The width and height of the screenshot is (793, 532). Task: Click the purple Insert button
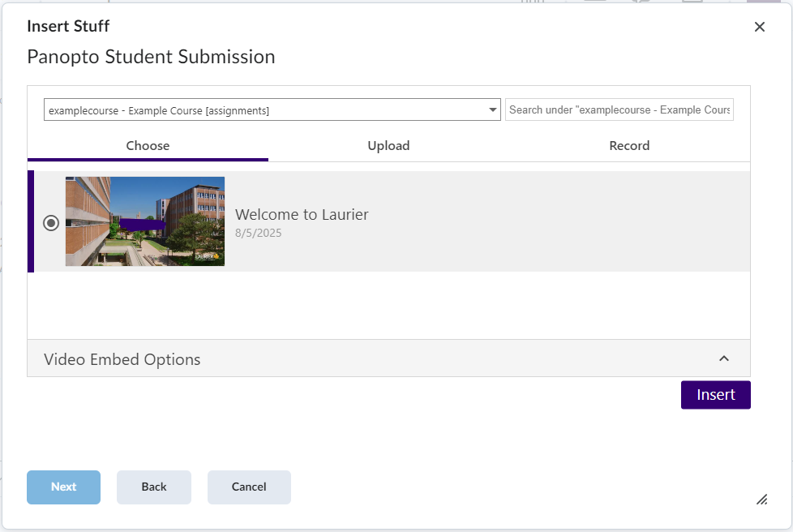tap(716, 395)
